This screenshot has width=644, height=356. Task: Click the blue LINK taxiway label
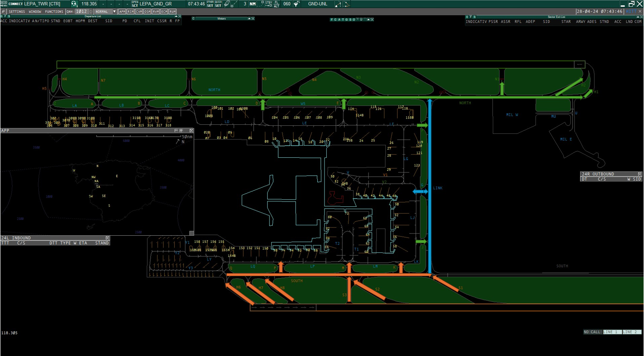[x=438, y=188]
